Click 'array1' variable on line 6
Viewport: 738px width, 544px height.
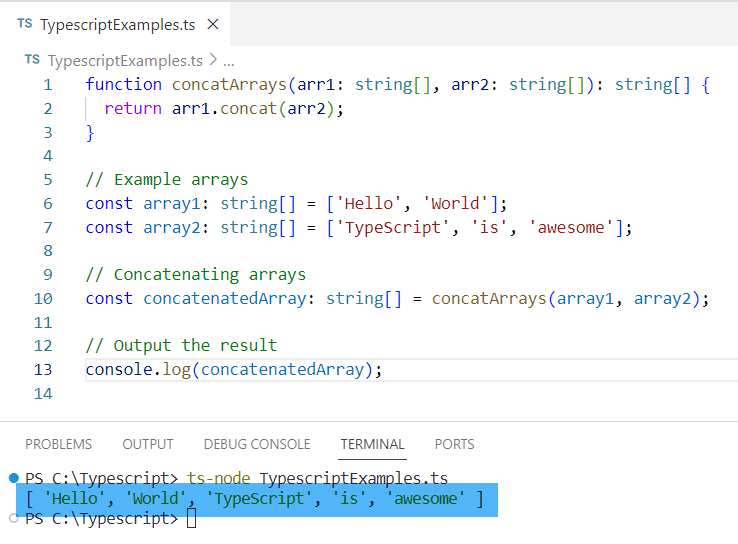pyautogui.click(x=172, y=204)
